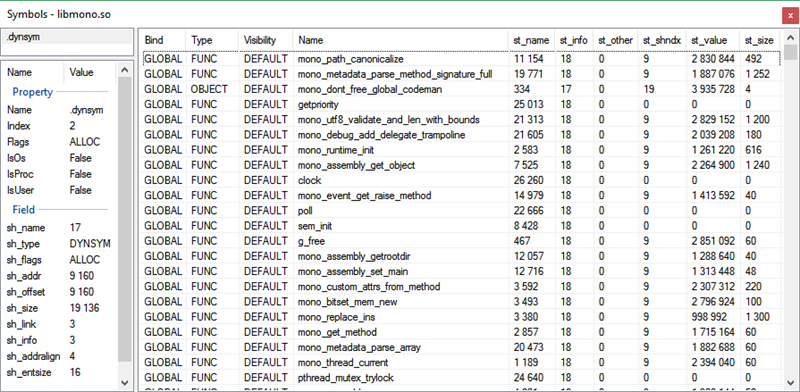
Task: Select the mono_runtime_init symbol
Action: 461,150
